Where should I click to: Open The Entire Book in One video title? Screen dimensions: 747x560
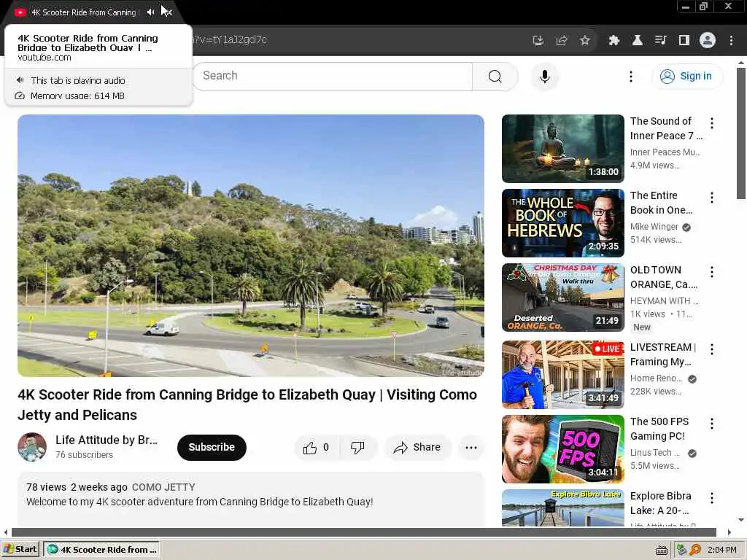[x=661, y=203]
